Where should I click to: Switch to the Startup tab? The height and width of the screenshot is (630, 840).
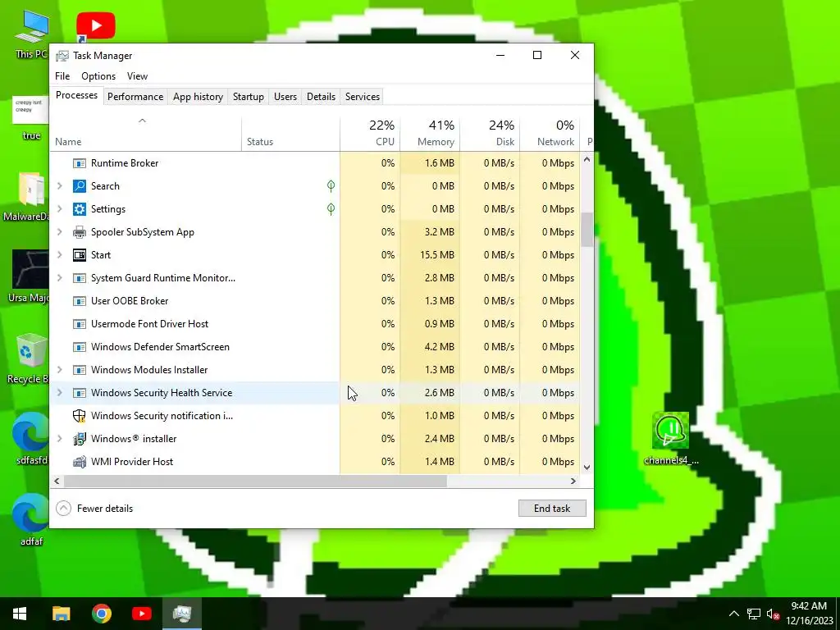[248, 97]
